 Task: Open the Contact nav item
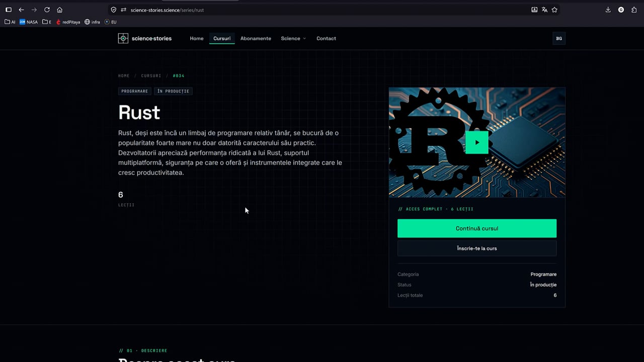326,39
